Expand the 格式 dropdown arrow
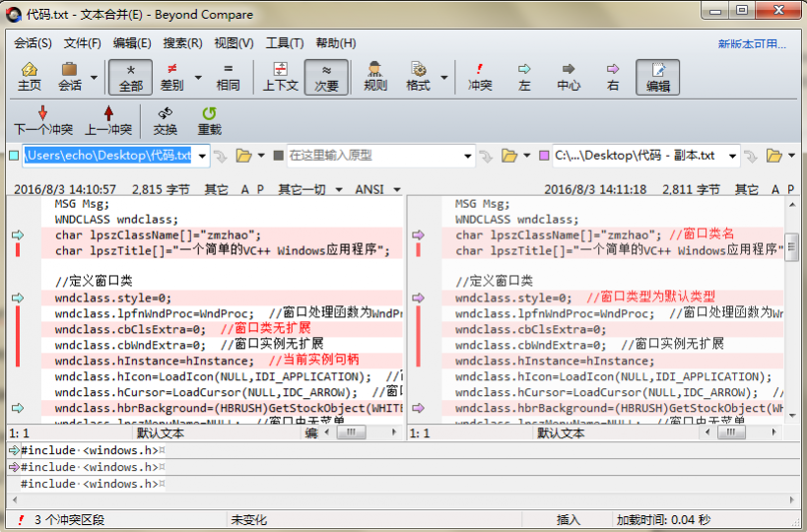Viewport: 807px width, 532px height. click(444, 78)
